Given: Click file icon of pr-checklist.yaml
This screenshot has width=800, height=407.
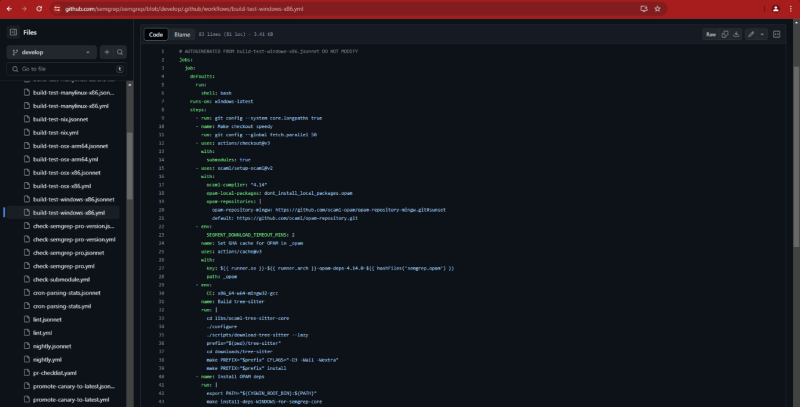Looking at the screenshot, I should point(27,373).
